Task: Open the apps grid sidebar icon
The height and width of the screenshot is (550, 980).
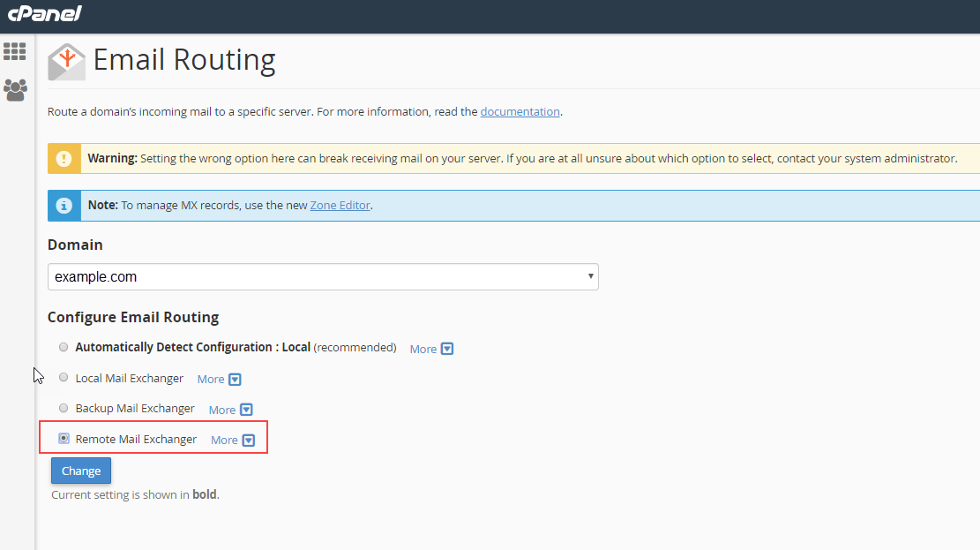Action: [x=15, y=51]
